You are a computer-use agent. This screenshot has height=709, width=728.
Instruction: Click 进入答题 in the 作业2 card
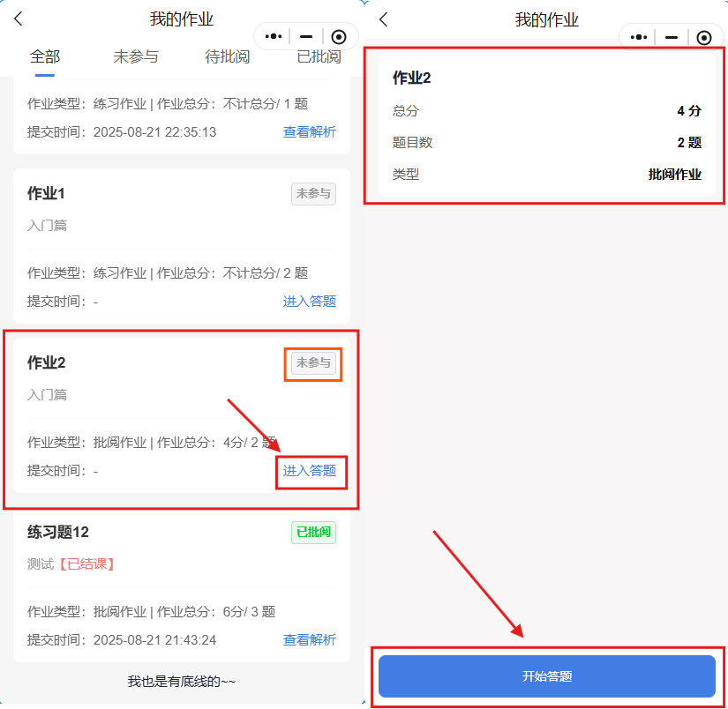pyautogui.click(x=310, y=471)
